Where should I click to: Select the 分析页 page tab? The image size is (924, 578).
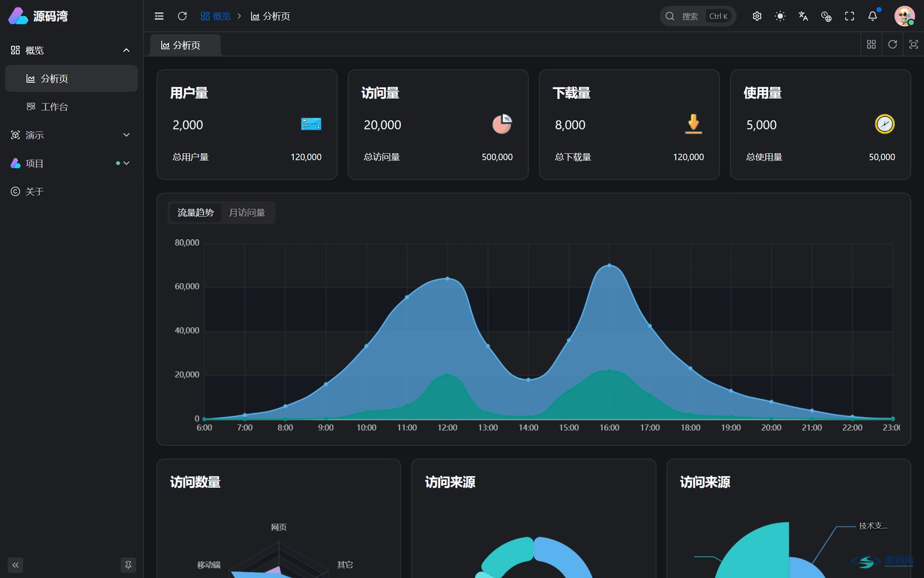coord(185,45)
